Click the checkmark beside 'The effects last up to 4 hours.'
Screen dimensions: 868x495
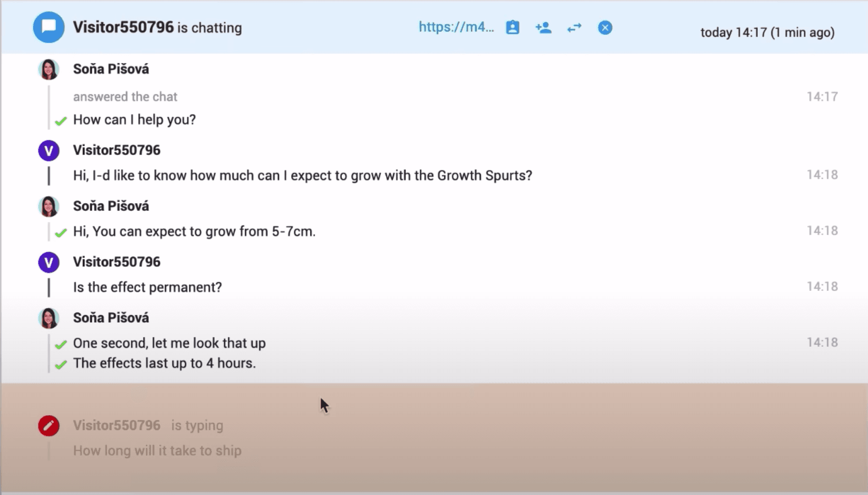point(61,365)
